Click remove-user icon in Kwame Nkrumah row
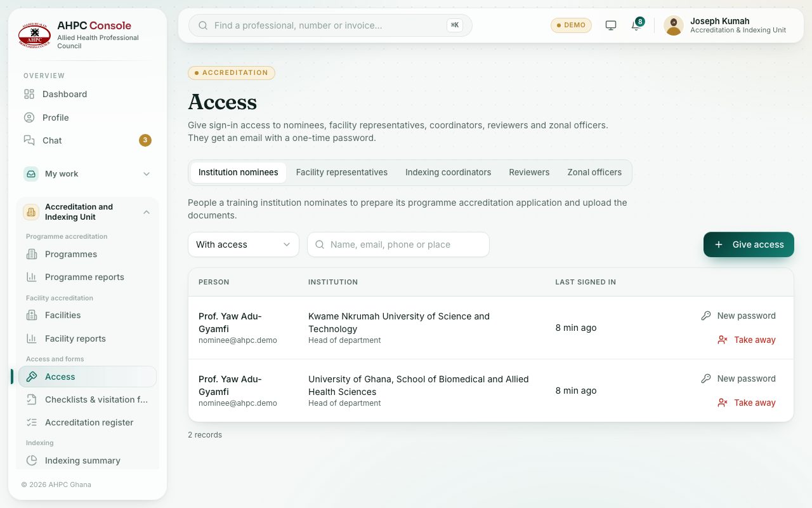This screenshot has height=508, width=812. point(723,340)
